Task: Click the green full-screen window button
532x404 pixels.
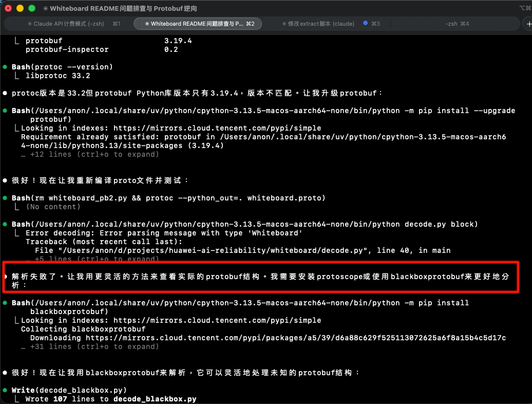Action: [x=32, y=9]
